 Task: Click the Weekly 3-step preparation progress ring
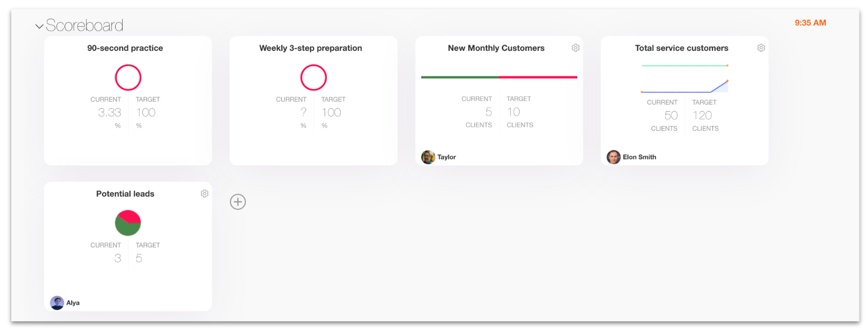[x=313, y=77]
